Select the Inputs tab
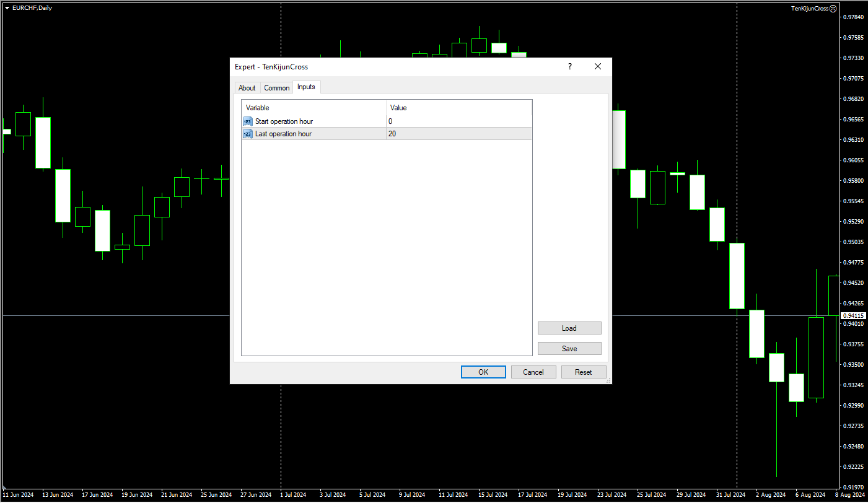The height and width of the screenshot is (503, 868). [x=306, y=87]
